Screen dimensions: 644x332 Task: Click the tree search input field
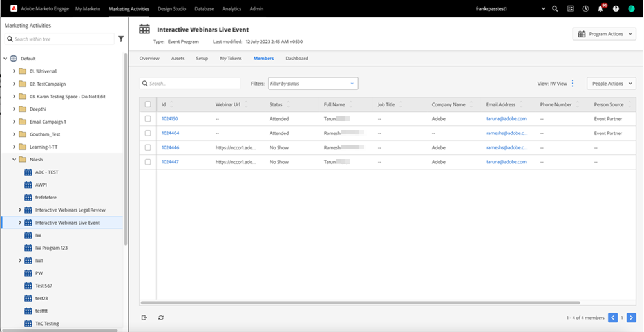tap(59, 39)
